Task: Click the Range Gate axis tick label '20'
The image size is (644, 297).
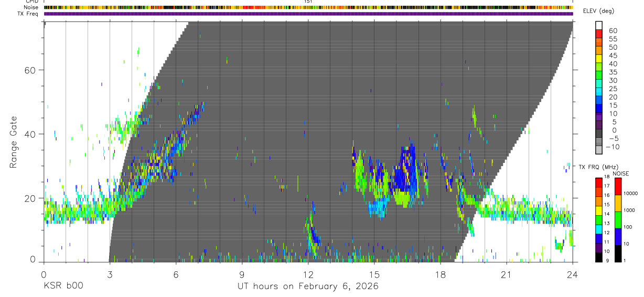Action: tap(29, 198)
